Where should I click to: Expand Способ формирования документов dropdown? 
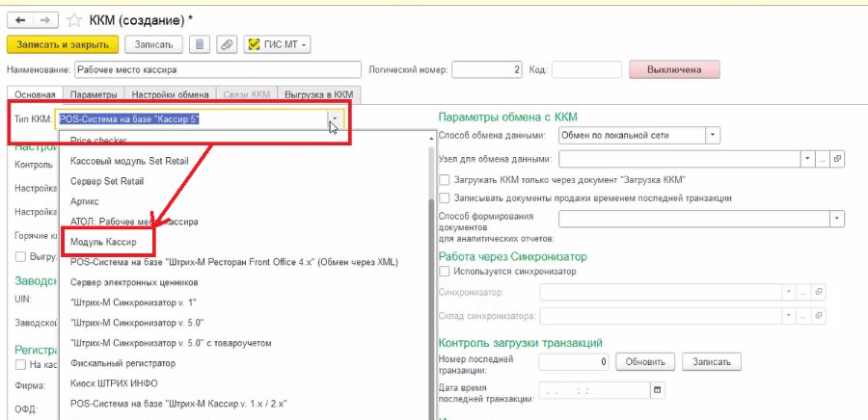[x=836, y=220]
